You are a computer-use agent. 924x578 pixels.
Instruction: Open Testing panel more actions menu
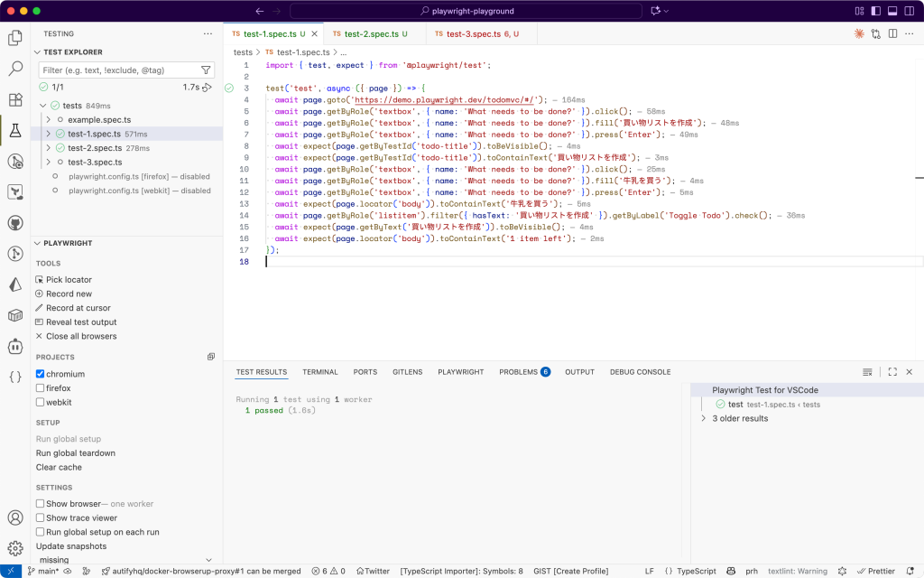pos(208,33)
